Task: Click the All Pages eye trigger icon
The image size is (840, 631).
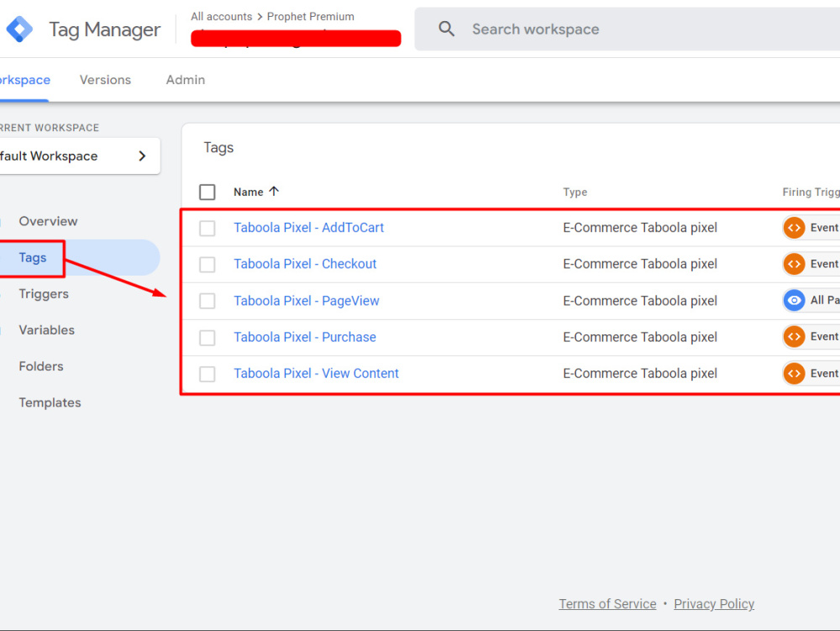Action: pyautogui.click(x=794, y=301)
